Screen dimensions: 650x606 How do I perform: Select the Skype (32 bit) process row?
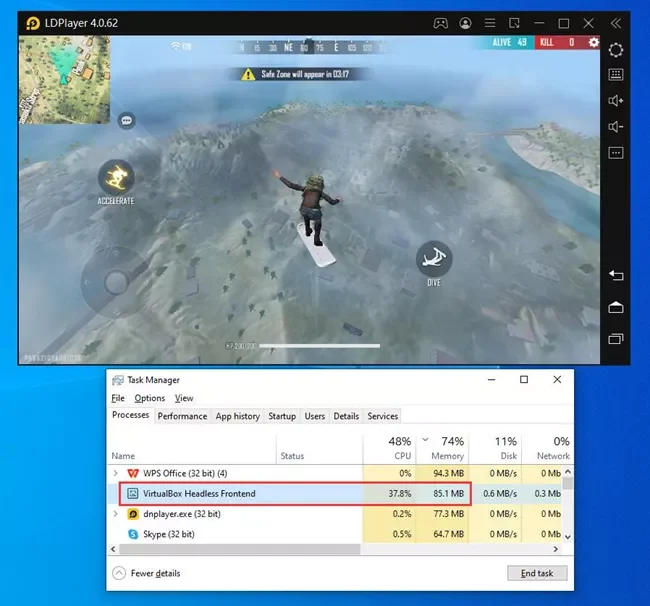coord(335,534)
